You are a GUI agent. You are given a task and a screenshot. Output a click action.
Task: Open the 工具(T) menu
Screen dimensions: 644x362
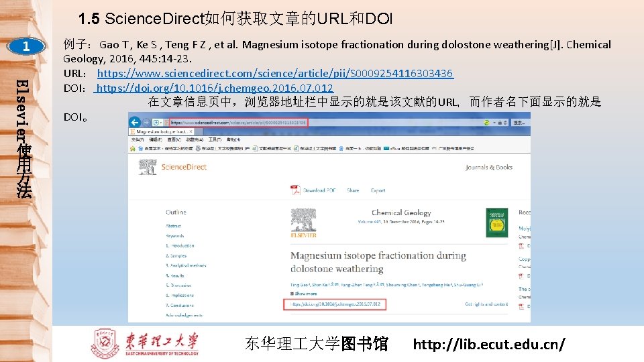(x=215, y=139)
